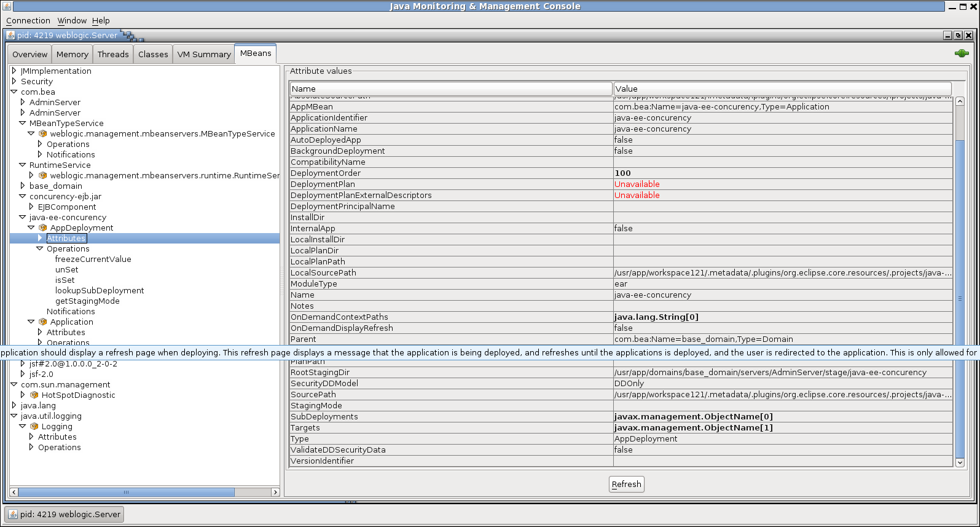980x527 pixels.
Task: Collapse Operations under AppDeployment
Action: tap(40, 248)
